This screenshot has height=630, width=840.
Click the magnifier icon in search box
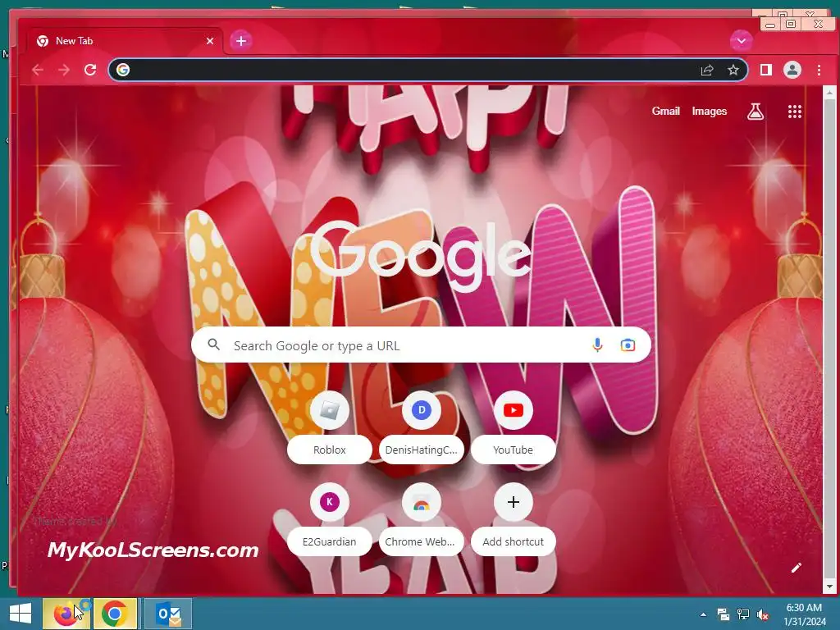tap(214, 345)
